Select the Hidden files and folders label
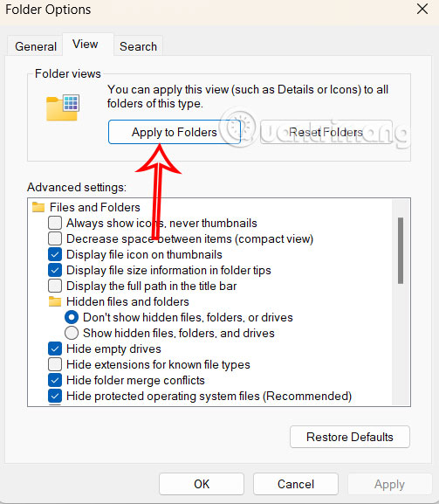Screen dimensions: 439x504 127,302
